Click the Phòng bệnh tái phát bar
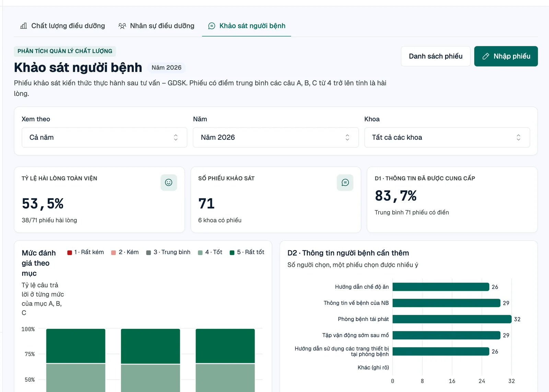This screenshot has height=392, width=549. pos(452,319)
